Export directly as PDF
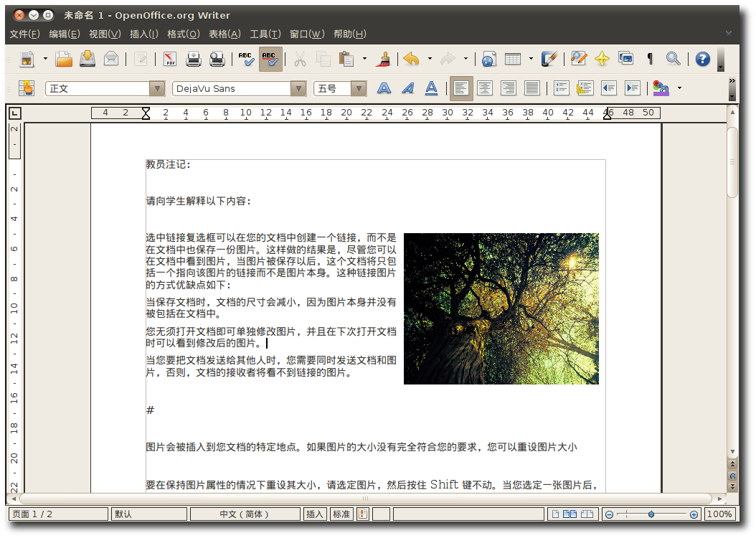756x538 pixels. [x=170, y=60]
